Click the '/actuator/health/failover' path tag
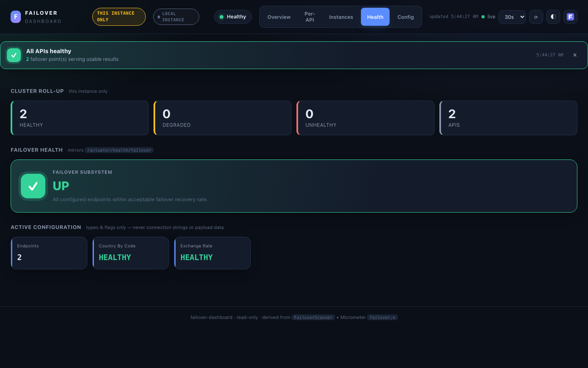Viewport: 588px width, 368px height. pyautogui.click(x=119, y=150)
